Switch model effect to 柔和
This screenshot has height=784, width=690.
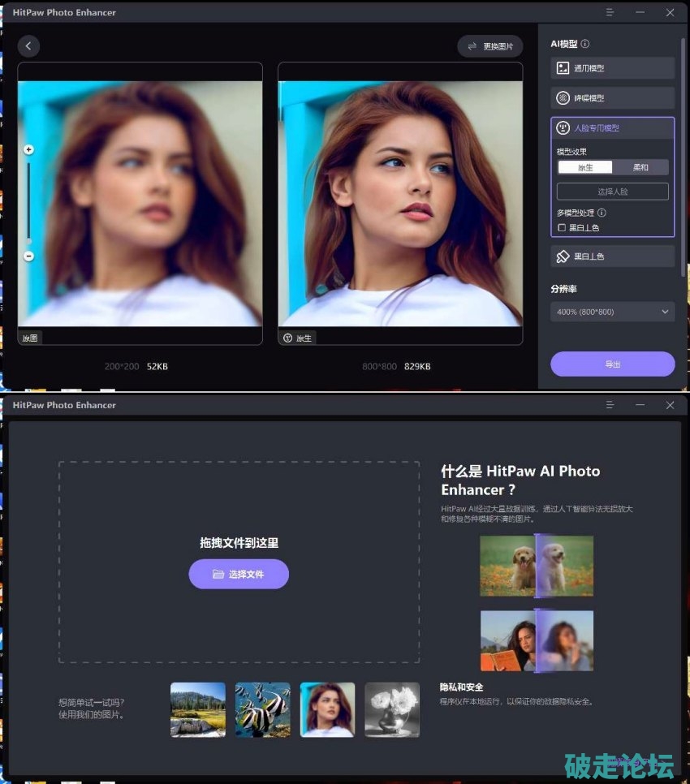640,167
